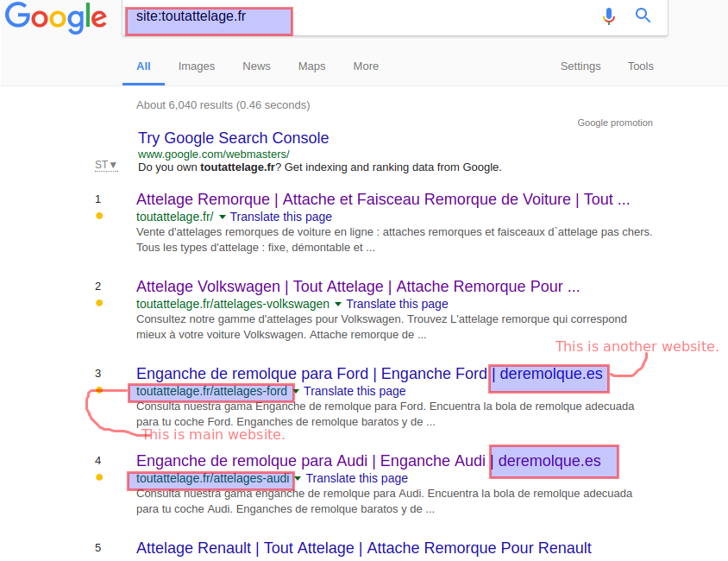Open the search Tools
728x561 pixels.
(x=641, y=66)
